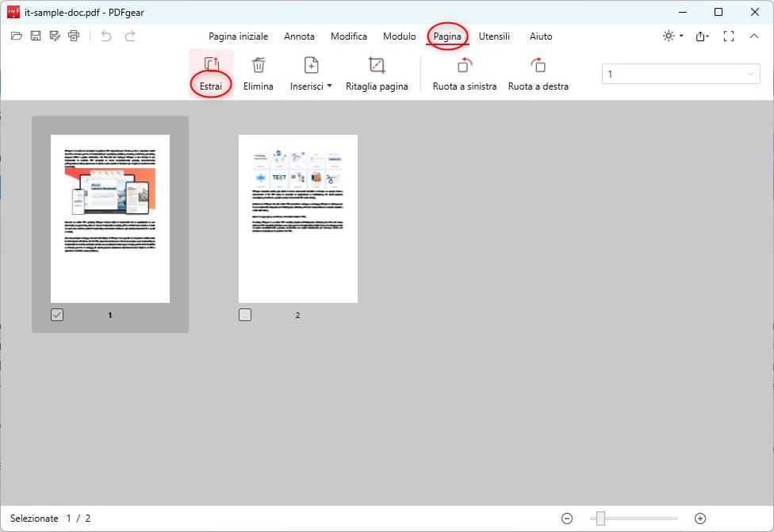Screen dimensions: 774x532
Task: Print the document using the Print icon
Action: pyautogui.click(x=73, y=36)
